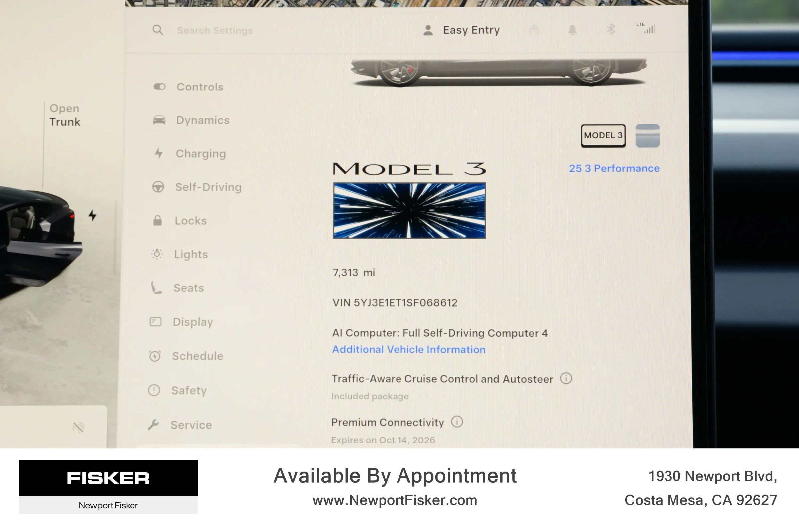Viewport: 799px width, 532px height.
Task: Open the Easy Entry driver profile
Action: pos(462,30)
